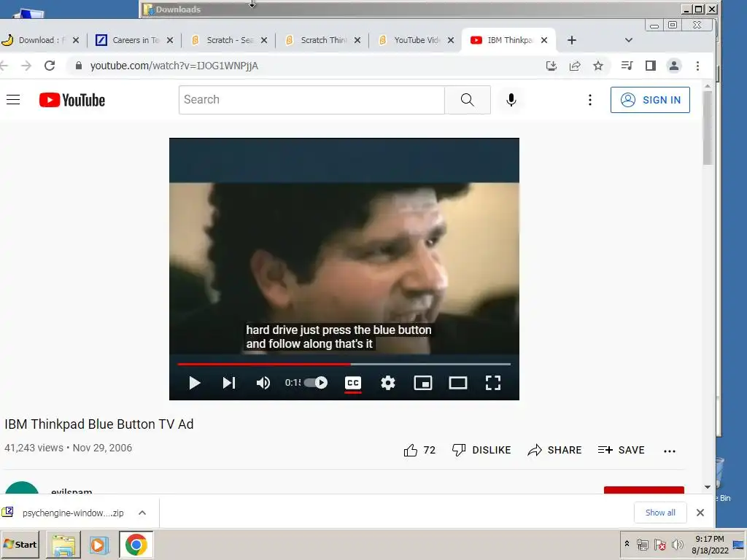Click Show all downloads
747x560 pixels.
[x=659, y=513]
